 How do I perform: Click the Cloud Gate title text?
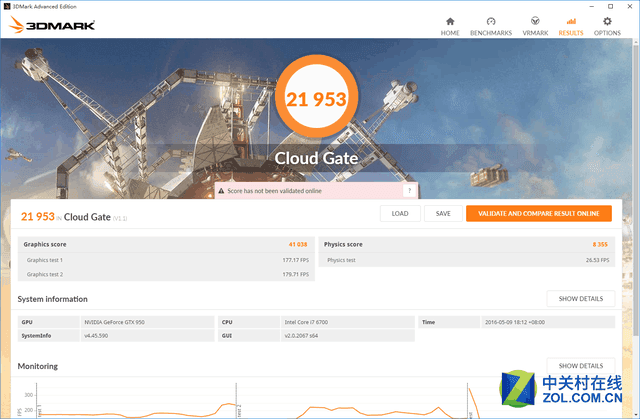pos(316,158)
